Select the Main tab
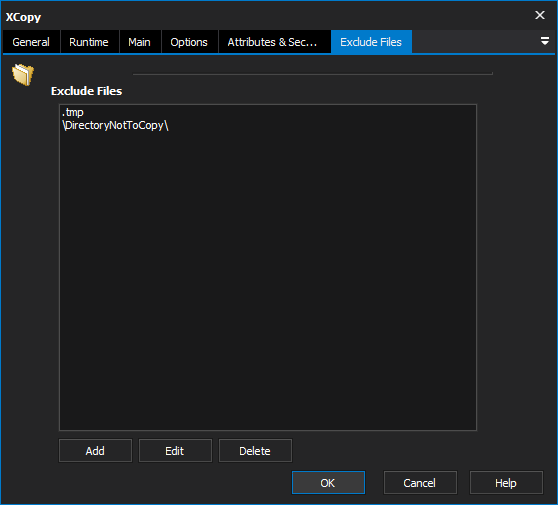 (x=140, y=42)
